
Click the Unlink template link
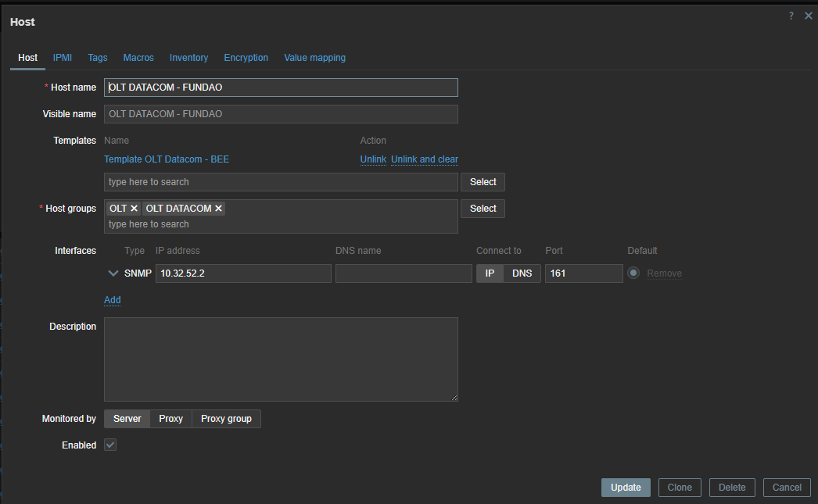click(x=373, y=159)
